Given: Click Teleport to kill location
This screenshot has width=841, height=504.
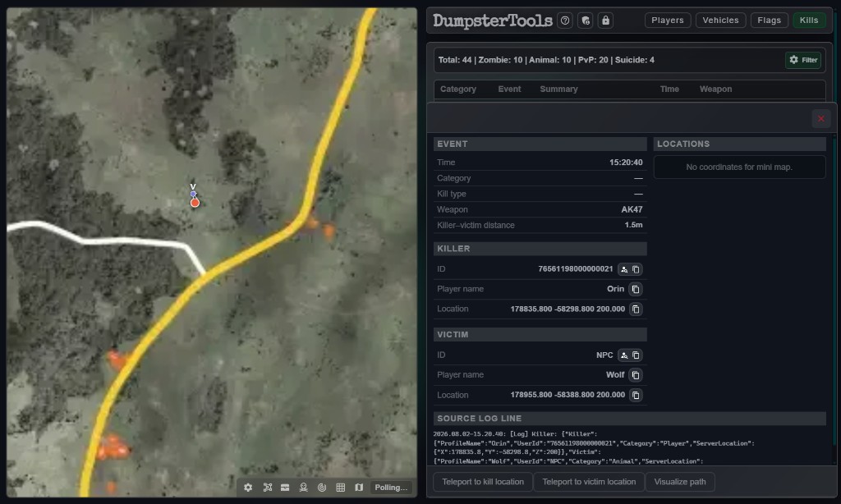Looking at the screenshot, I should [x=483, y=482].
